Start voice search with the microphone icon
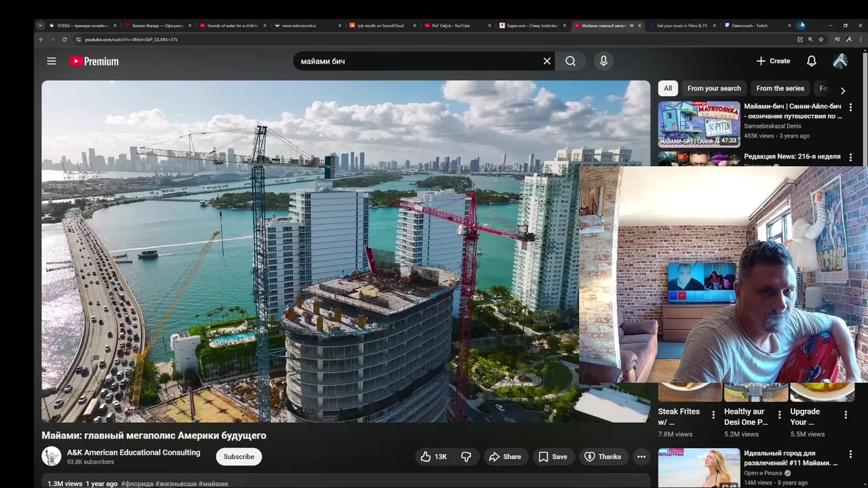The height and width of the screenshot is (488, 868). 604,61
